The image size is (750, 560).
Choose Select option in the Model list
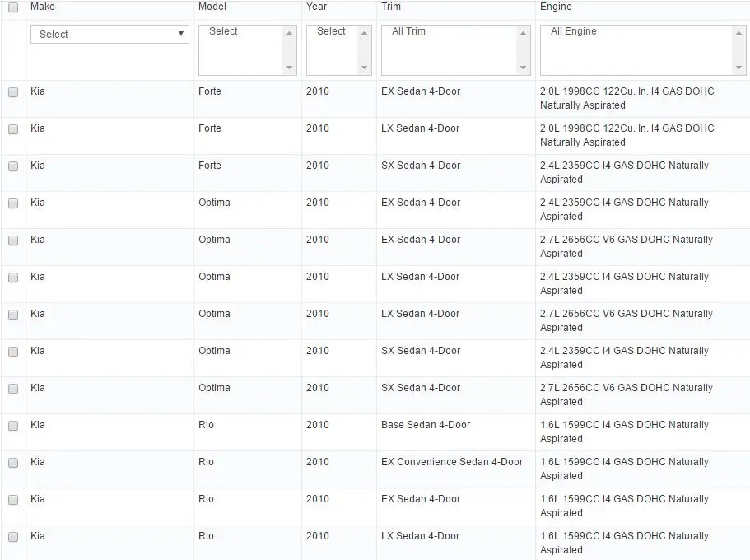[x=223, y=31]
